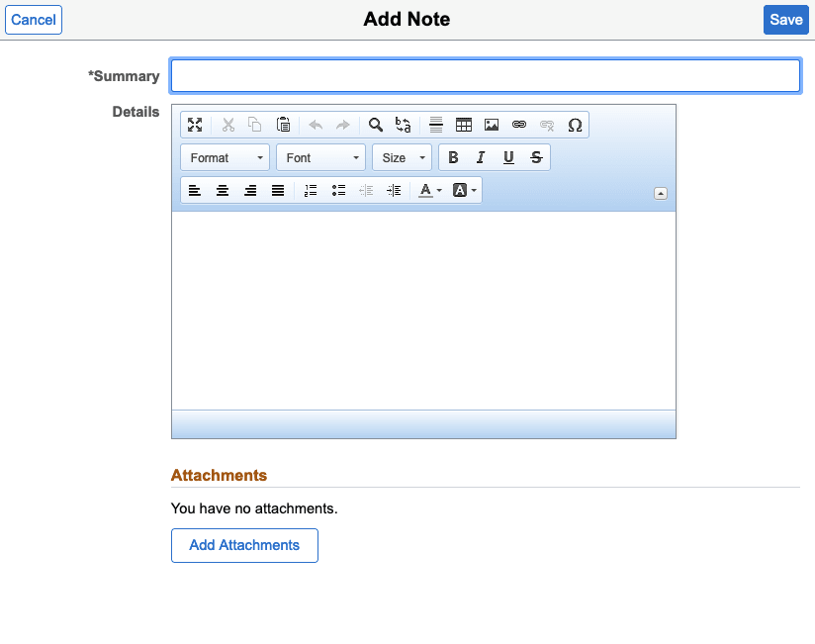815x644 pixels.
Task: Toggle the bulleted list
Action: tap(337, 190)
